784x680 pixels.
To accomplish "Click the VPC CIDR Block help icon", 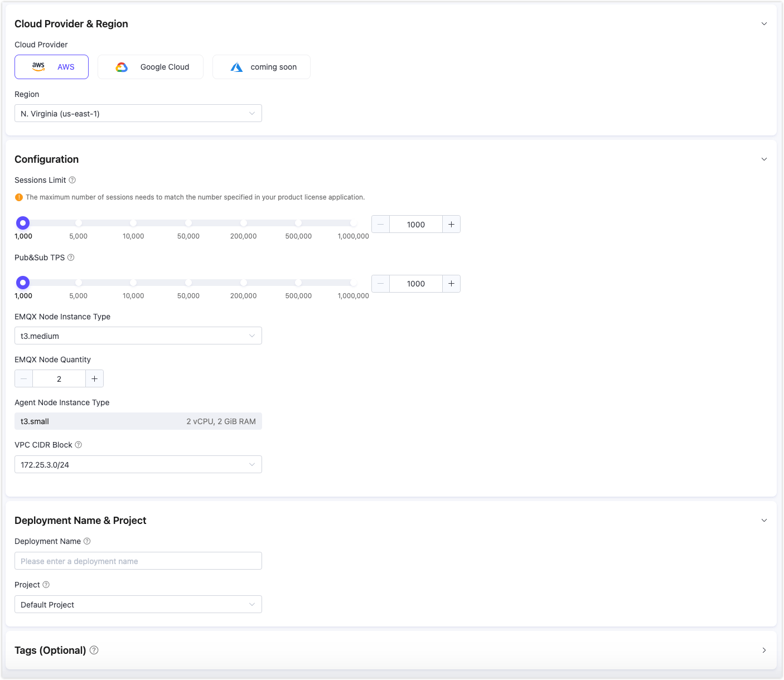I will (78, 445).
